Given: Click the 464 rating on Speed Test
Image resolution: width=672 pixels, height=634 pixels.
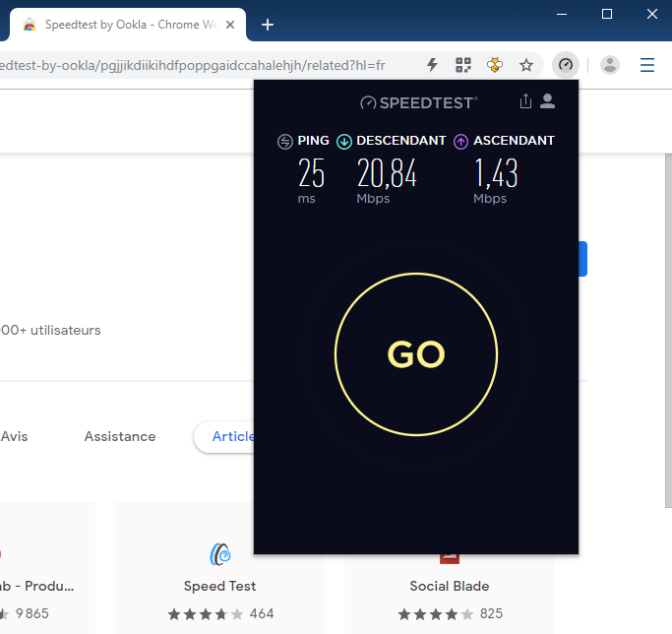Looking at the screenshot, I should (262, 613).
